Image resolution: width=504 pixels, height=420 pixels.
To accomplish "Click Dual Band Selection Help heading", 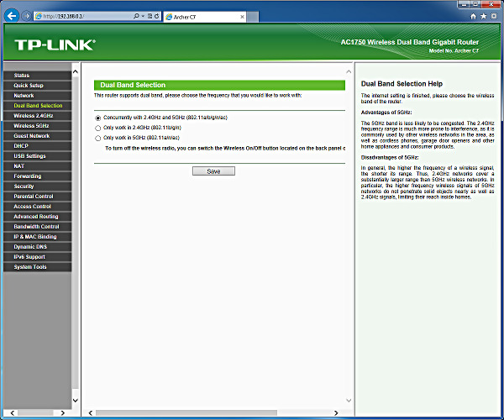I will 402,84.
